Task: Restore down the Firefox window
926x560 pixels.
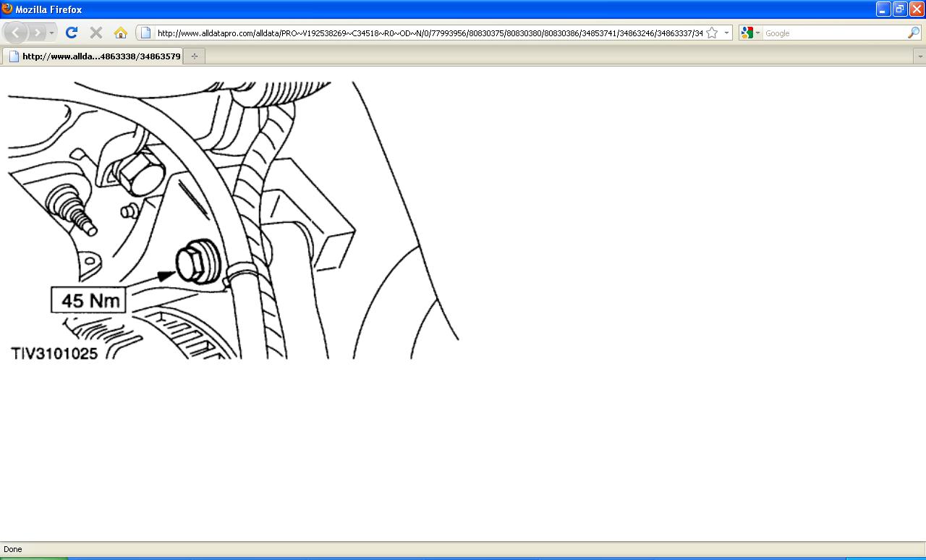Action: (x=900, y=9)
